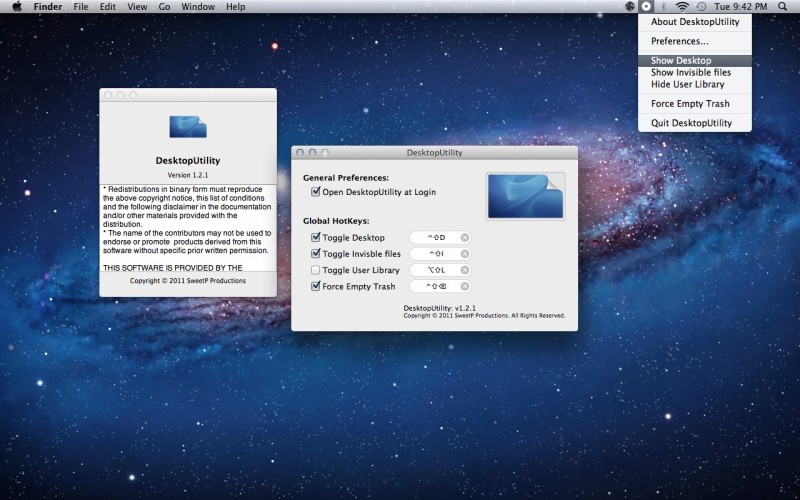Select About DesktopUtility from the menu

pos(694,21)
